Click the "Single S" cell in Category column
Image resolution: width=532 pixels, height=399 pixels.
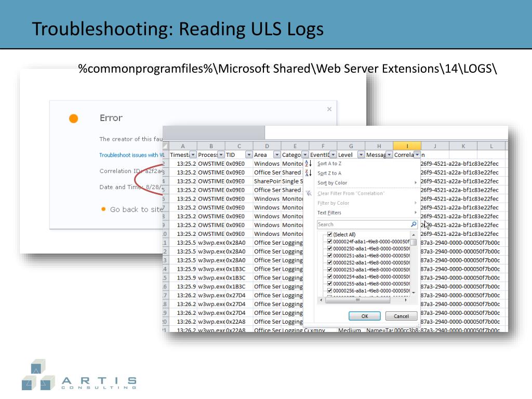pos(292,181)
